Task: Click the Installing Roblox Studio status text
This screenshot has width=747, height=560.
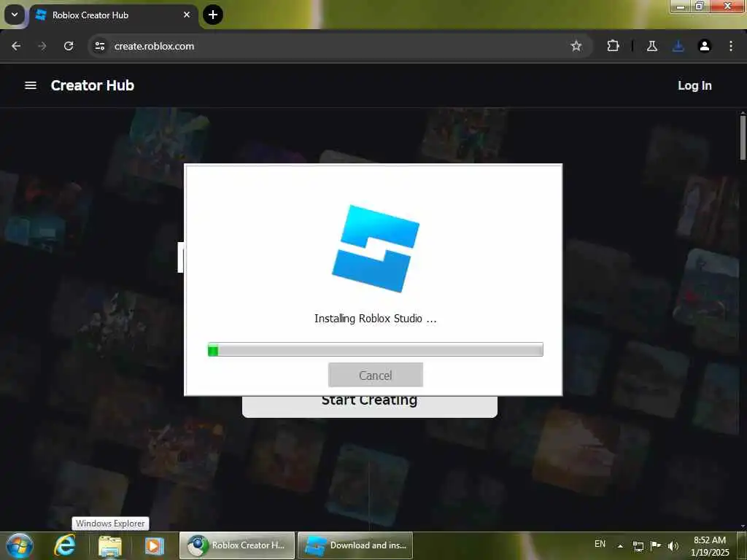Action: (x=376, y=319)
